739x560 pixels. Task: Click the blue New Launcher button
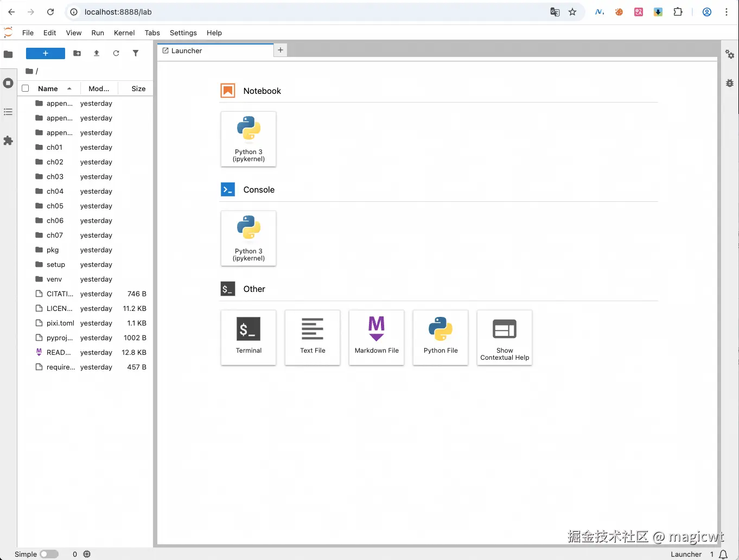[x=45, y=53]
